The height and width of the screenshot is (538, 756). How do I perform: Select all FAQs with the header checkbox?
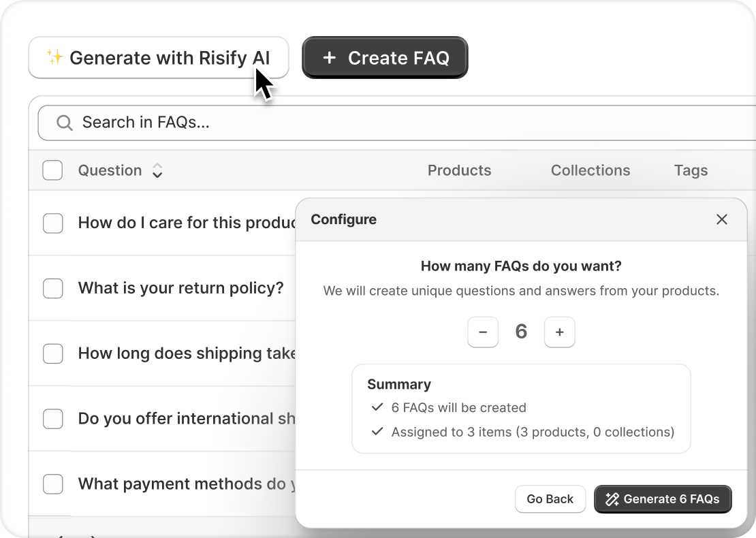pyautogui.click(x=52, y=170)
